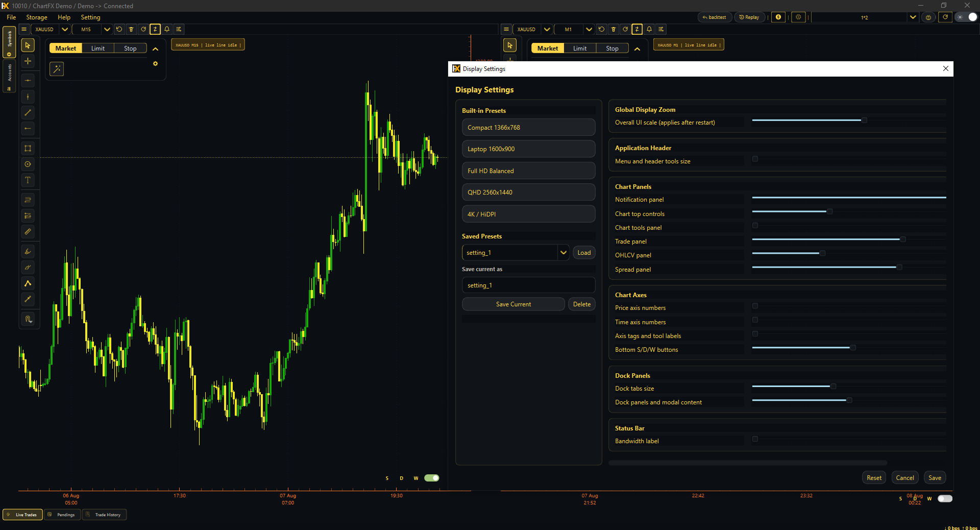Click the alert bell icon in right chart toolbar
The width and height of the screenshot is (980, 530).
[649, 30]
